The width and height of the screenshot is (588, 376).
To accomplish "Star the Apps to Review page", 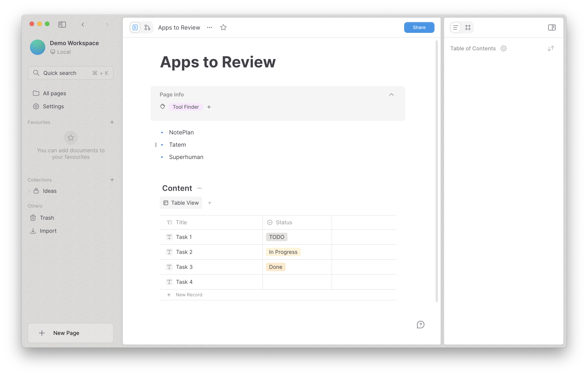I will (x=223, y=27).
